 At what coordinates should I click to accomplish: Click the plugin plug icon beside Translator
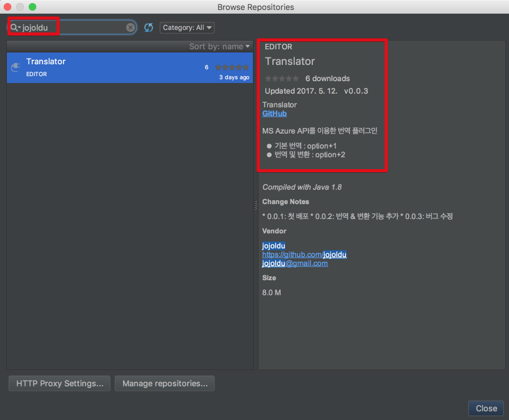tap(16, 67)
